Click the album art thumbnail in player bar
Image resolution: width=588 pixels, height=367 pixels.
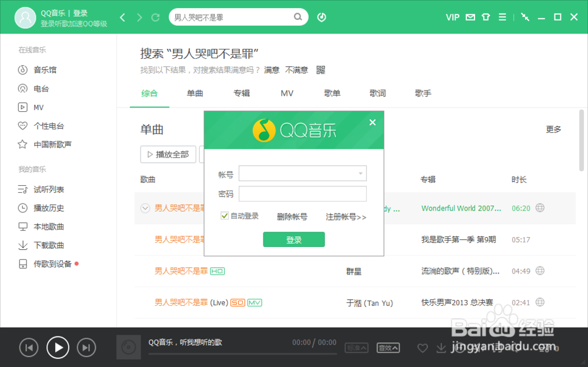click(x=129, y=347)
